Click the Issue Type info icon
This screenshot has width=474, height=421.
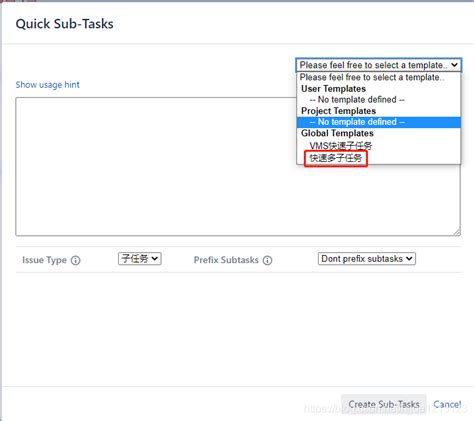point(76,260)
